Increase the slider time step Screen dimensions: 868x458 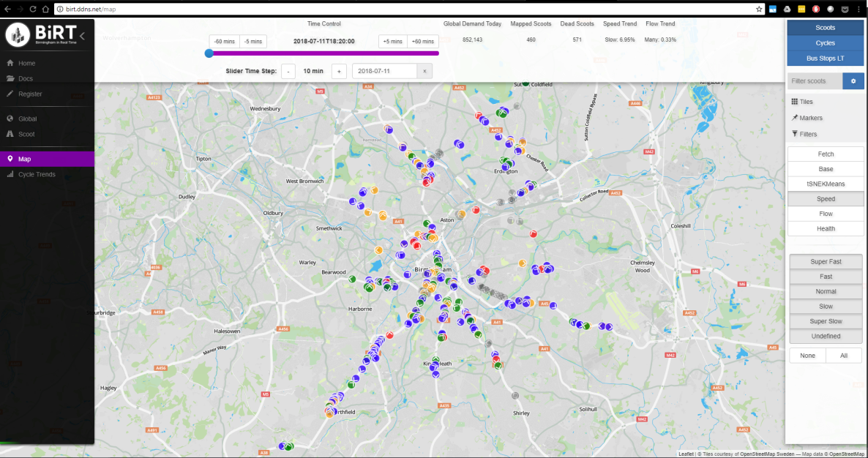[339, 72]
